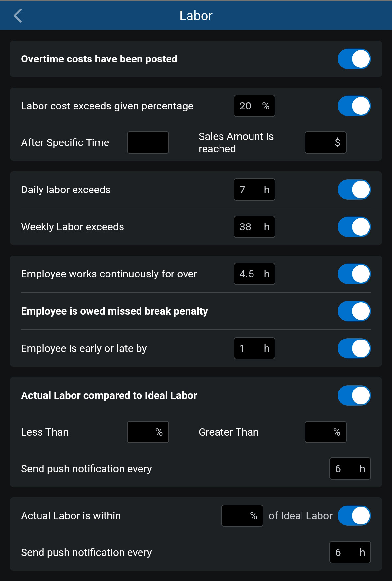
Task: Toggle off the Weekly Labor exceeds alert
Action: point(354,226)
